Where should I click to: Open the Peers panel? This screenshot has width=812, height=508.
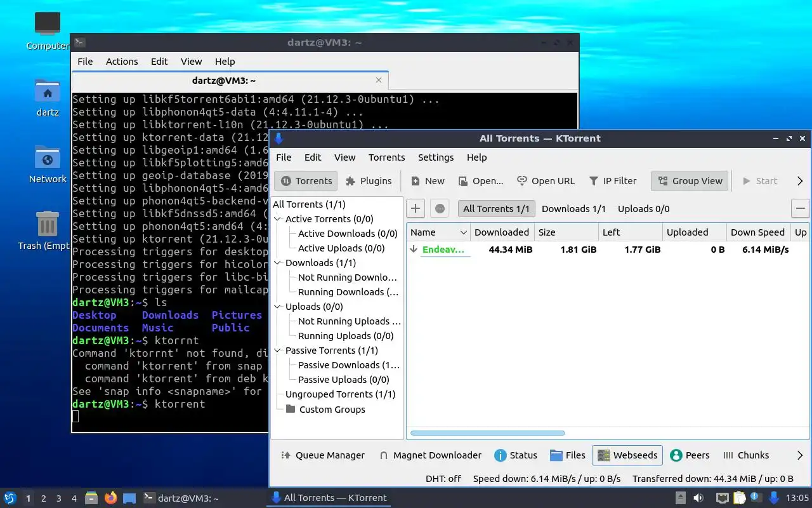(x=690, y=455)
